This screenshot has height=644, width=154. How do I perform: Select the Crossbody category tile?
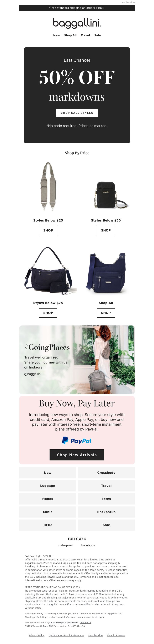tap(106, 472)
